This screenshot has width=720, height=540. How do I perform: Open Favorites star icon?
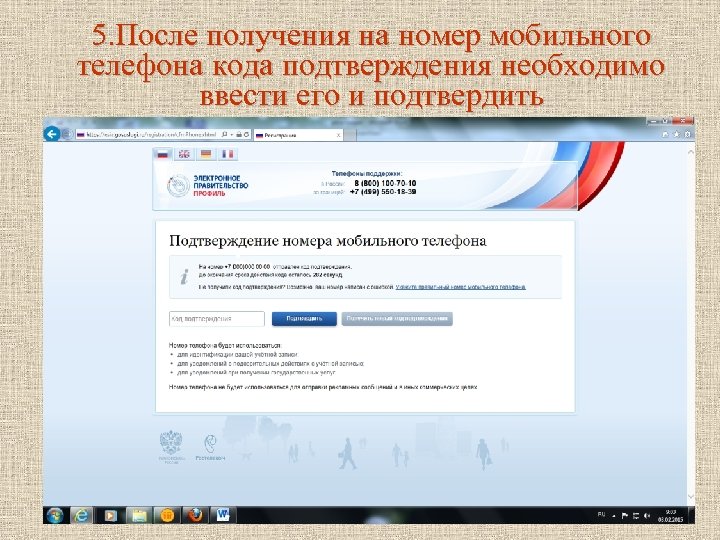[x=676, y=135]
